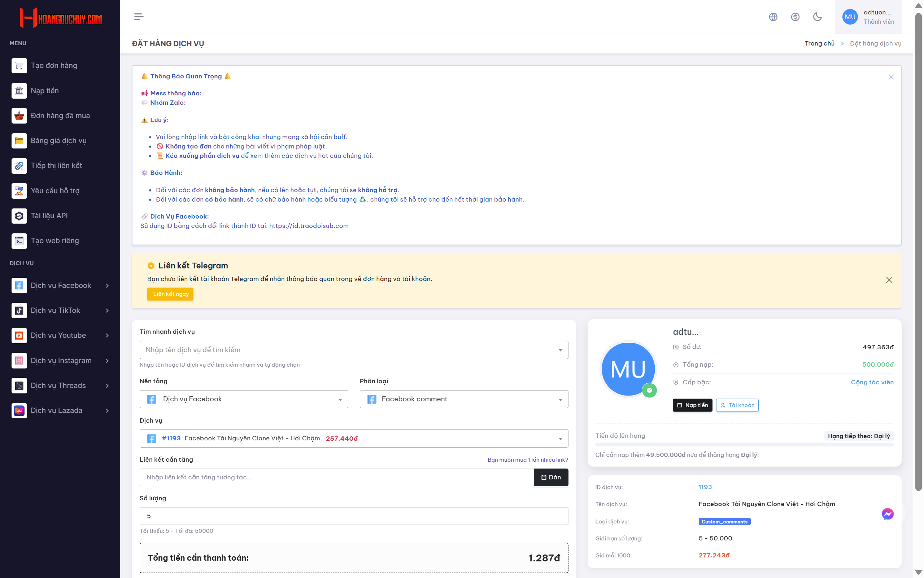
Task: Open the language globe icon
Action: pos(773,17)
